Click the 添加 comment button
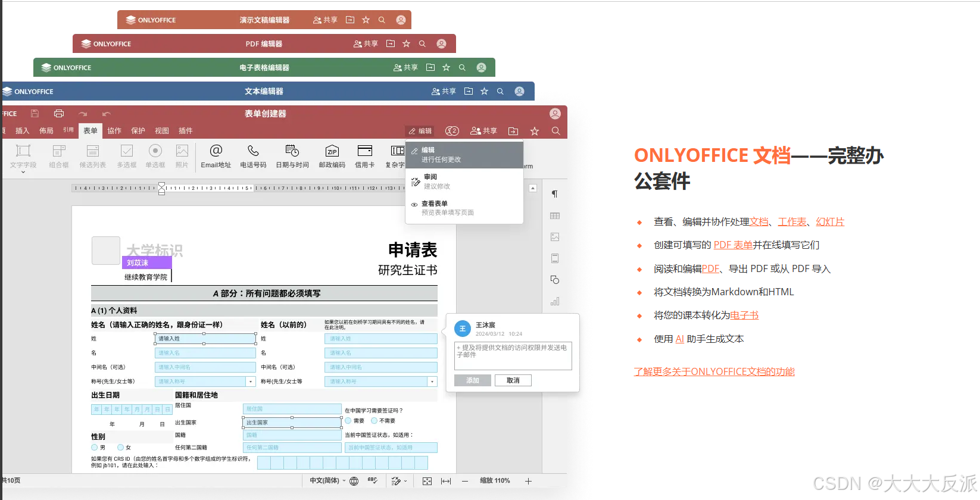 click(x=473, y=380)
